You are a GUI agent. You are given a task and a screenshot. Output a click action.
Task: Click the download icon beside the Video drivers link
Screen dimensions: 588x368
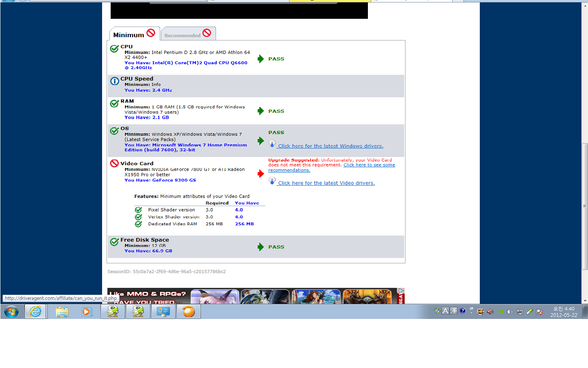pyautogui.click(x=272, y=181)
